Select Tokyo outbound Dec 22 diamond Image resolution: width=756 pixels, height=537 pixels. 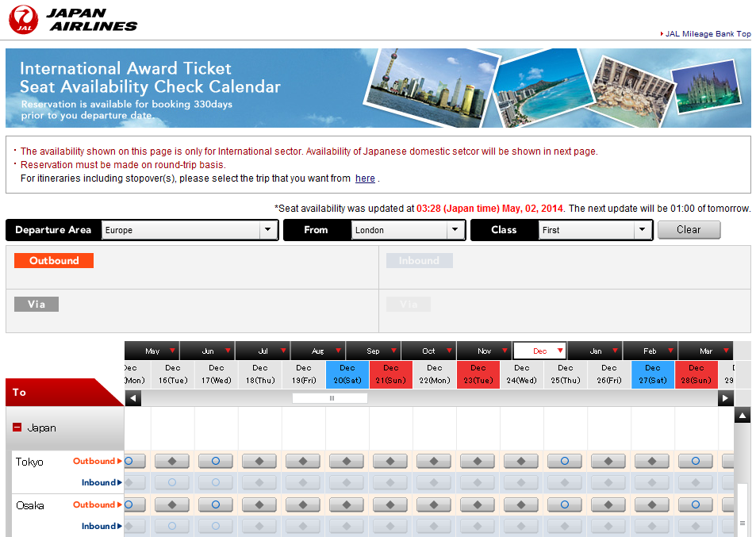tap(434, 462)
